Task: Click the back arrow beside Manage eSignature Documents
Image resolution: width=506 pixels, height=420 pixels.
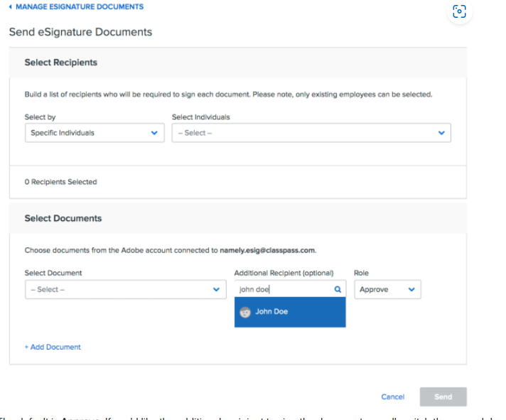Action: point(11,7)
